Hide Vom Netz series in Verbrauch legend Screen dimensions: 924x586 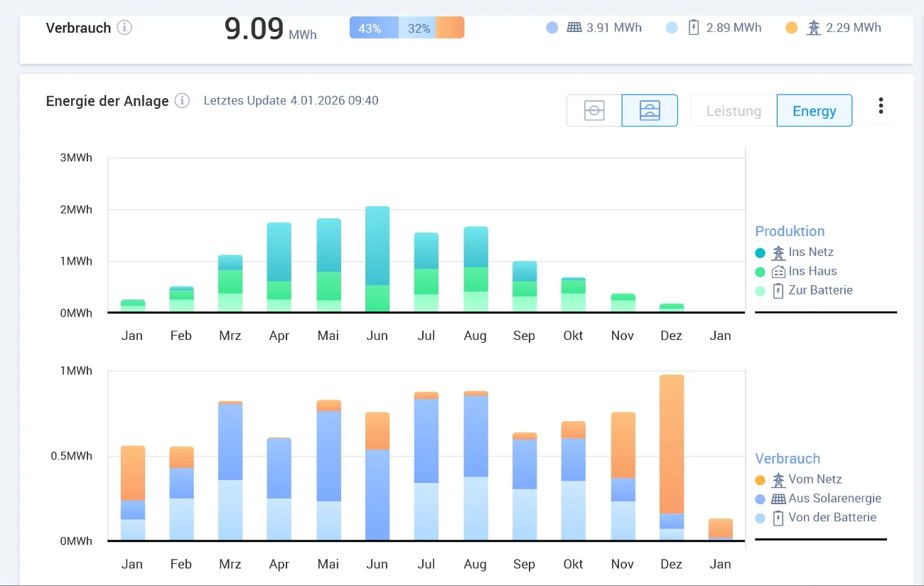(815, 480)
